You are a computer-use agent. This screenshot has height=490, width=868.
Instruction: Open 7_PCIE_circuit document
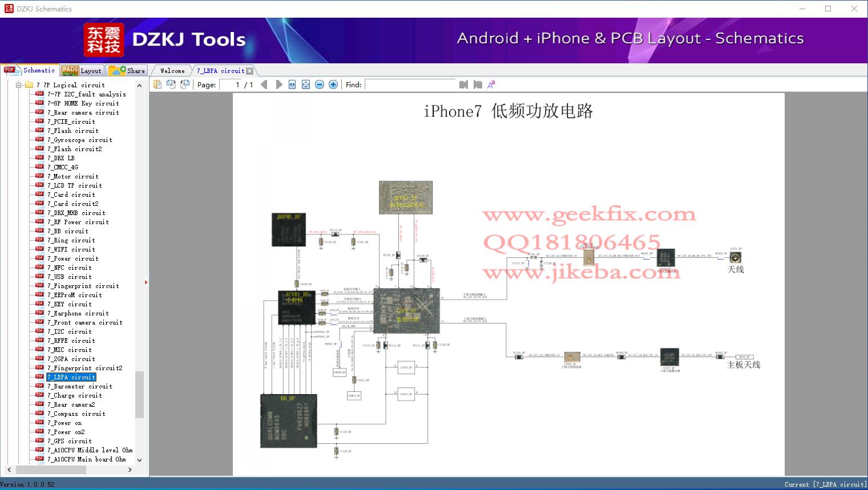(x=71, y=122)
